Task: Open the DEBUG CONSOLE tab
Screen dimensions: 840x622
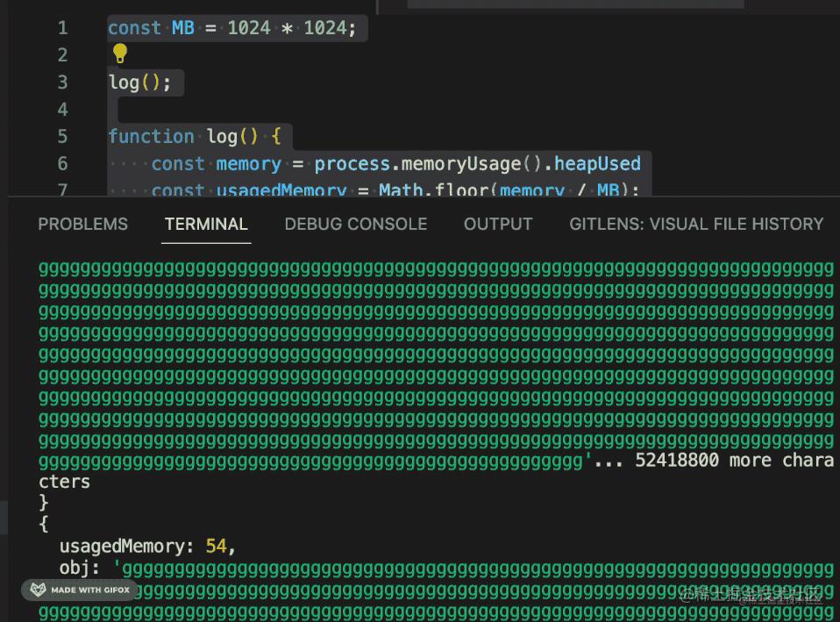Action: point(355,224)
